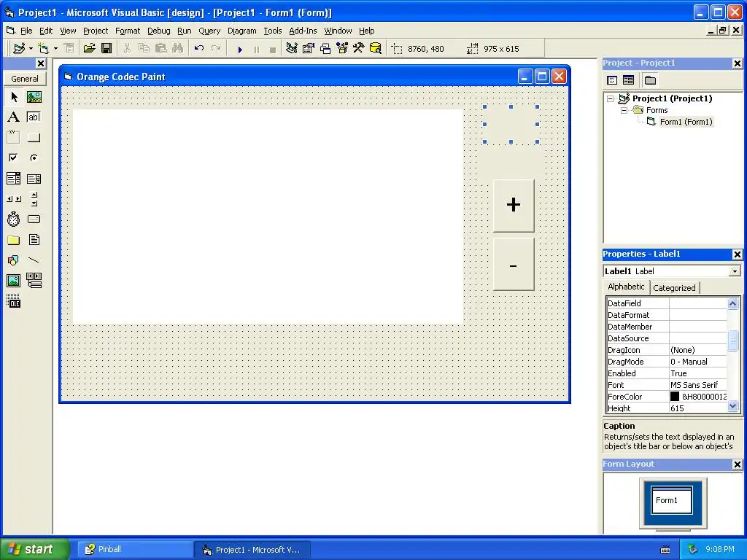Select the Frame control tool
Viewport: 747px width, 560px height.
[14, 138]
